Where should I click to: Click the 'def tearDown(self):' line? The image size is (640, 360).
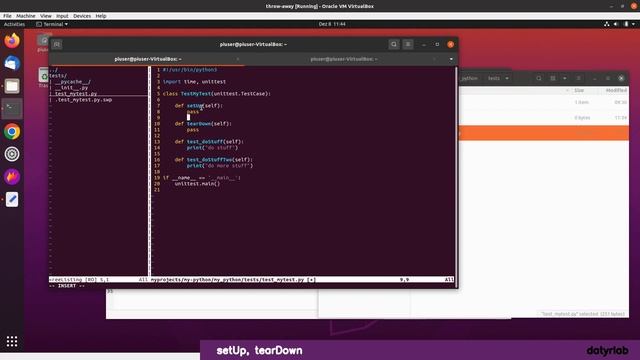pos(203,124)
